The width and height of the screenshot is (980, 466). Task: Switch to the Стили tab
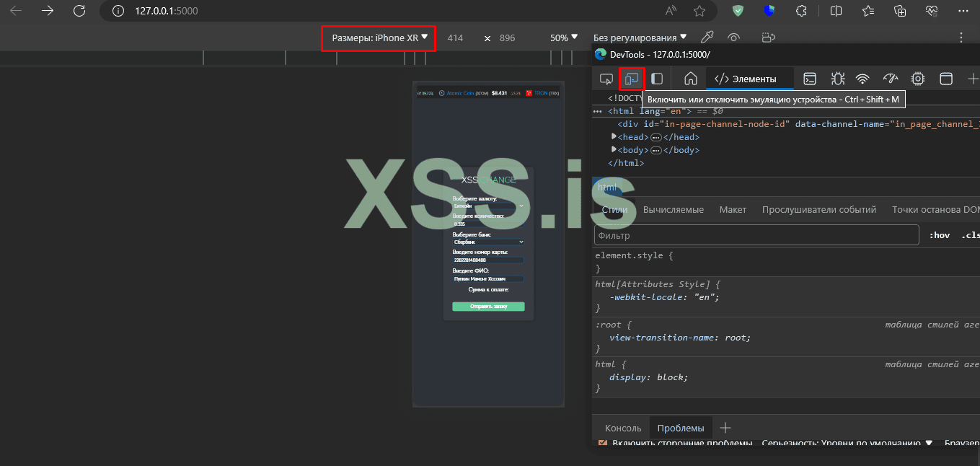(x=614, y=209)
